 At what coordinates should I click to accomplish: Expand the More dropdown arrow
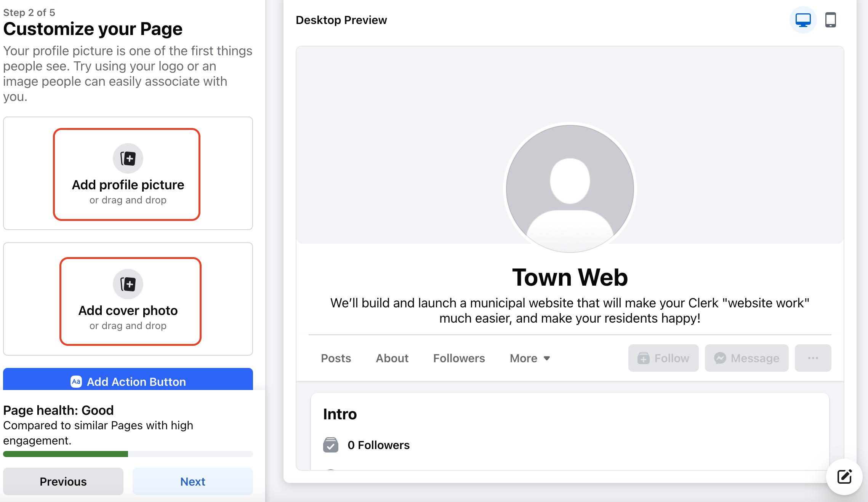click(547, 358)
